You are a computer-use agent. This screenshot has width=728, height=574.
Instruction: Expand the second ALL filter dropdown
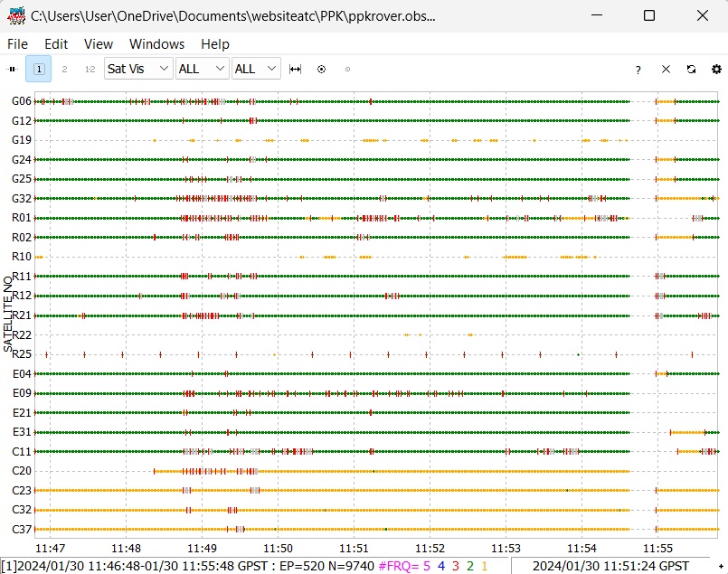pos(256,69)
